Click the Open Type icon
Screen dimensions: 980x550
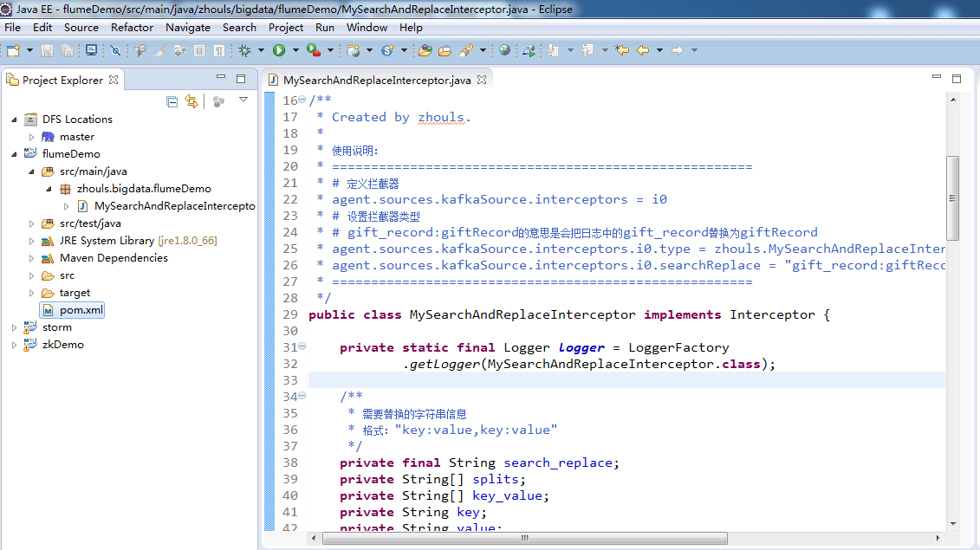(x=425, y=50)
